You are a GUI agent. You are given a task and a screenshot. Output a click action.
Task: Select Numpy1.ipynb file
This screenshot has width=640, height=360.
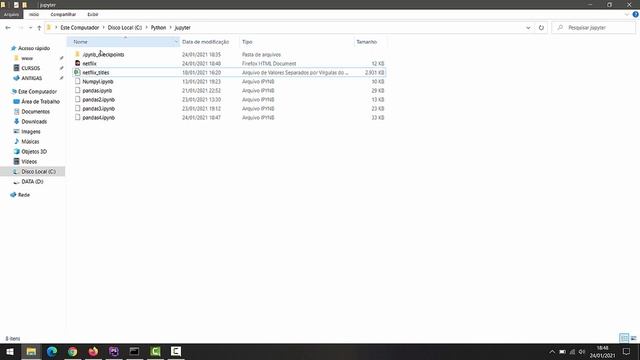coord(98,82)
